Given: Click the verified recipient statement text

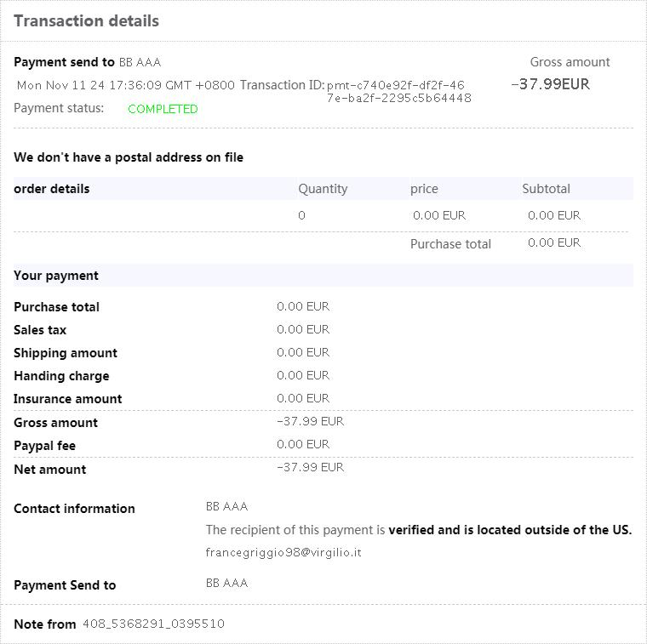Looking at the screenshot, I should tap(418, 530).
